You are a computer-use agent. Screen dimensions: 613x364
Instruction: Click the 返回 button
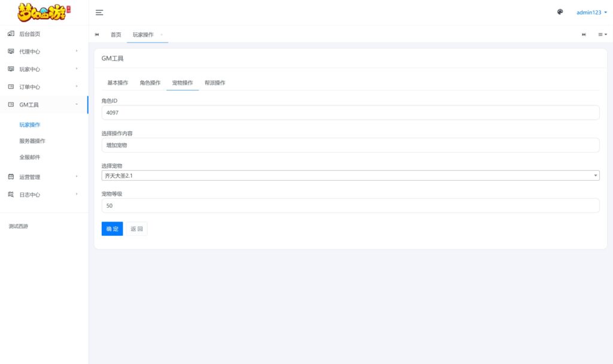(x=136, y=229)
